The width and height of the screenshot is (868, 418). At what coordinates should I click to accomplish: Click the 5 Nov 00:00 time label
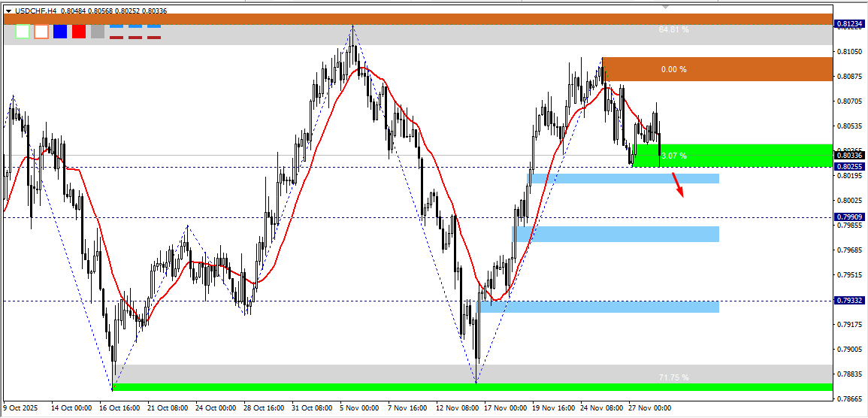pos(358,408)
